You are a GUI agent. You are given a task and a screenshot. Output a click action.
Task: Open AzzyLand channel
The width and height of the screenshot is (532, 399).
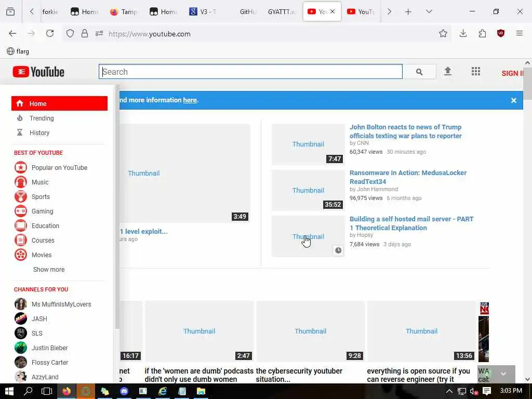(45, 377)
